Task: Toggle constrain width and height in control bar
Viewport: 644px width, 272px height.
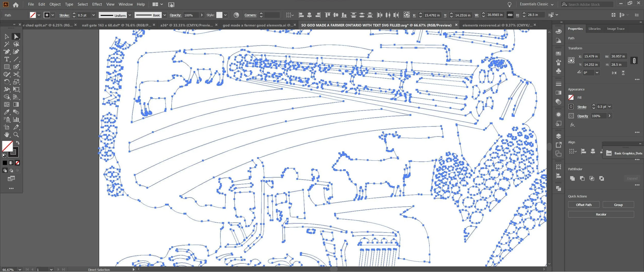Action: tap(510, 15)
